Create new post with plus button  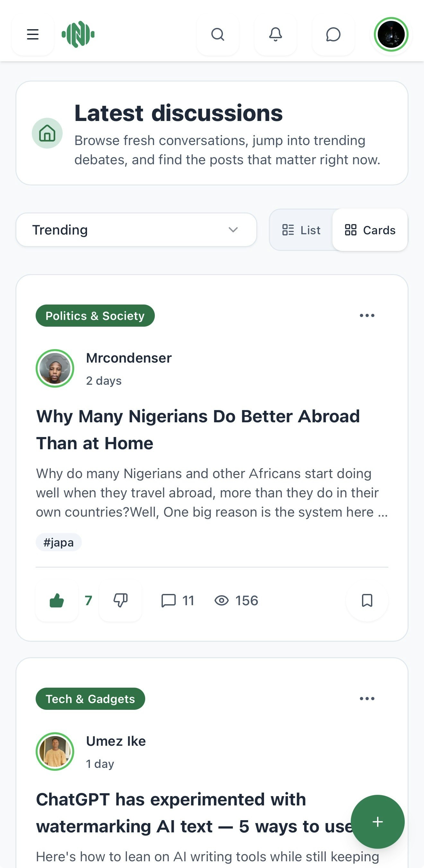click(377, 822)
